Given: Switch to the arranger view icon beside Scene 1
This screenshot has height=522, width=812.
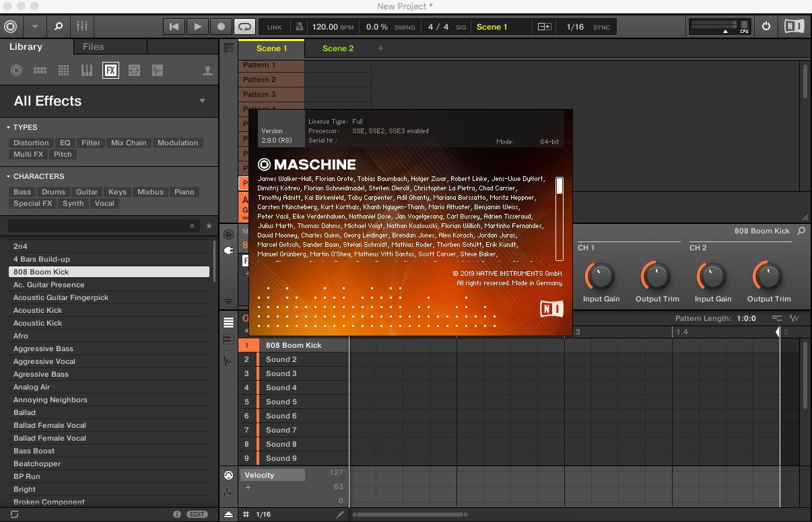Looking at the screenshot, I should pos(228,48).
